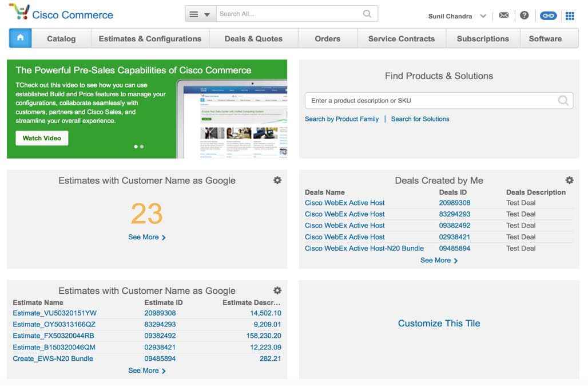Click the Watch Video button
The height and width of the screenshot is (386, 588).
pos(42,138)
